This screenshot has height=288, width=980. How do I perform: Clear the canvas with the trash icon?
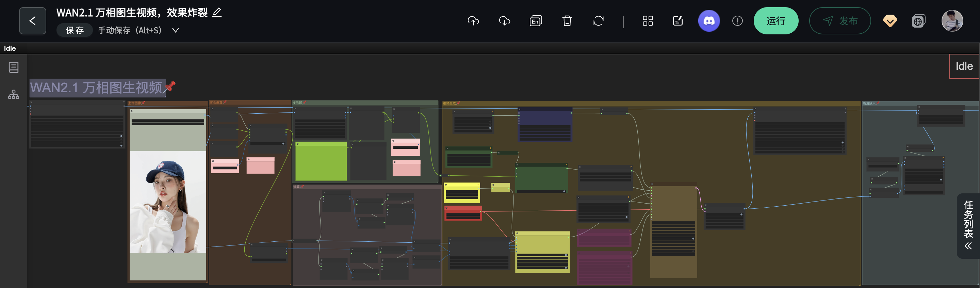tap(567, 21)
